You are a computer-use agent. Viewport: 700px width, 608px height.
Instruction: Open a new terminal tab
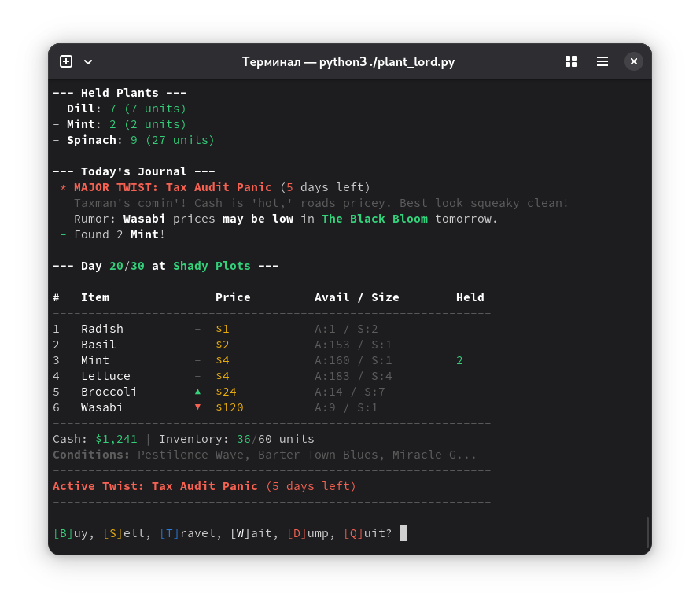click(x=66, y=61)
